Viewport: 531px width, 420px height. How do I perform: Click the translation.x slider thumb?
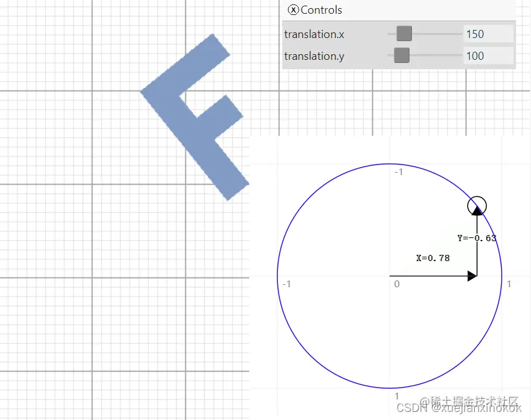(x=404, y=34)
